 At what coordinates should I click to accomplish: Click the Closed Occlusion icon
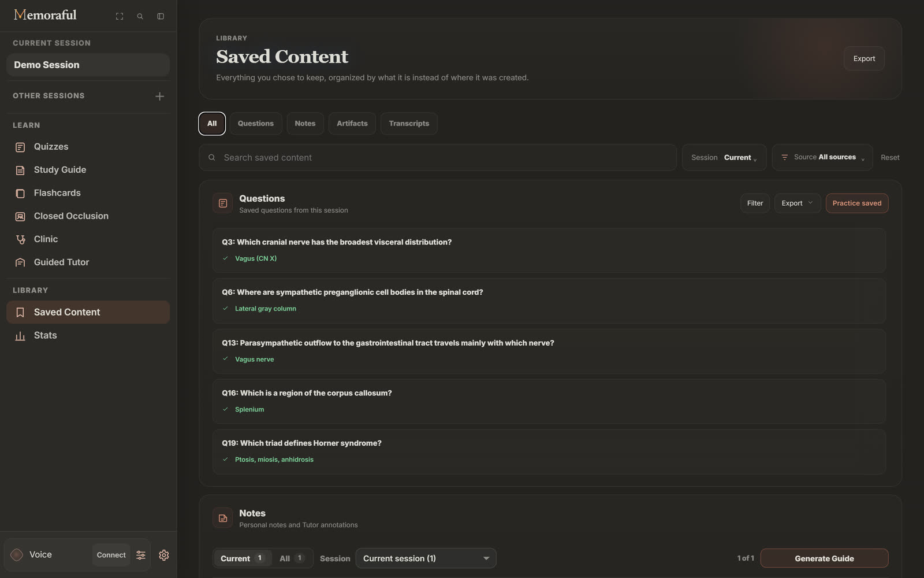point(20,216)
